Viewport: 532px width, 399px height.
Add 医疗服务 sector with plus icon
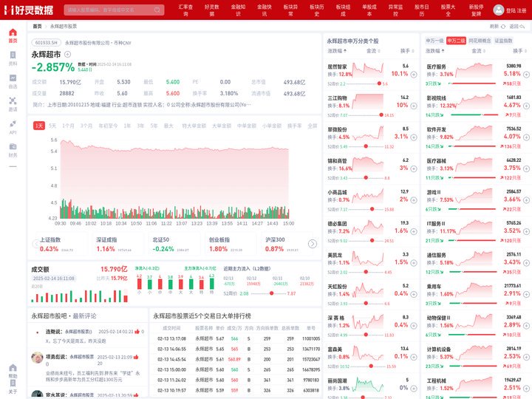tap(526, 75)
